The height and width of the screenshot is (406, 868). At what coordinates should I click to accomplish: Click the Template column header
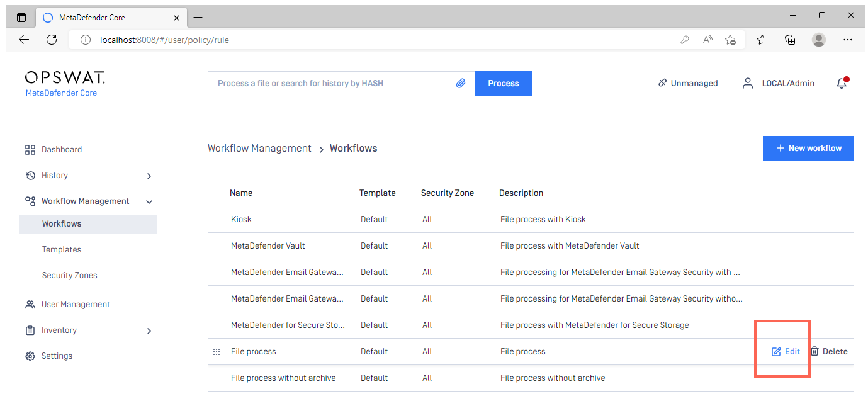click(x=378, y=193)
